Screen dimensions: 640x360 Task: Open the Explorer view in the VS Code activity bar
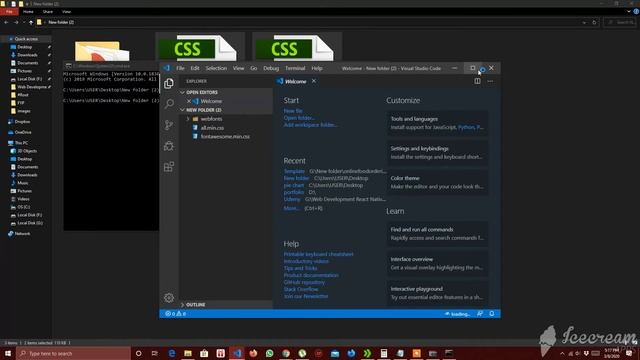pyautogui.click(x=169, y=84)
